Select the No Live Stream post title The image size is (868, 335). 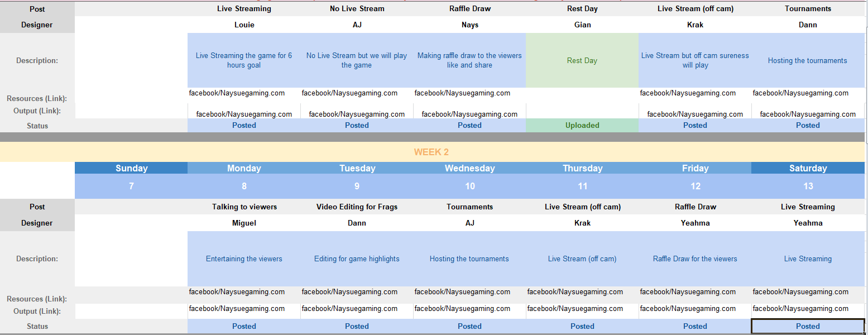(357, 8)
